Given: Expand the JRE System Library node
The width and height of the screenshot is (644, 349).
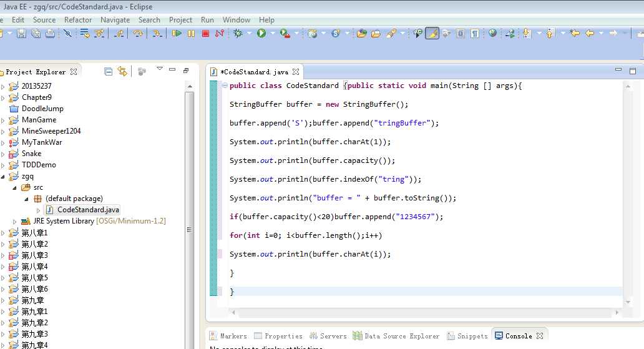Looking at the screenshot, I should click(15, 222).
